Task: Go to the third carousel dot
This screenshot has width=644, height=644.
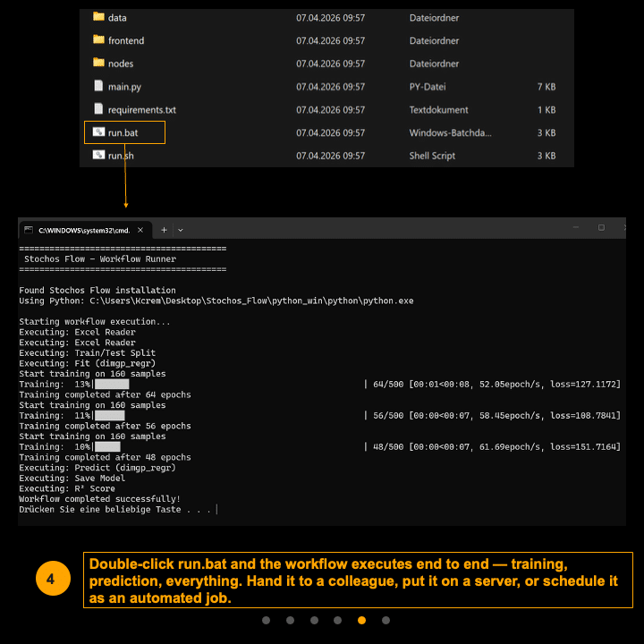Action: [x=314, y=620]
